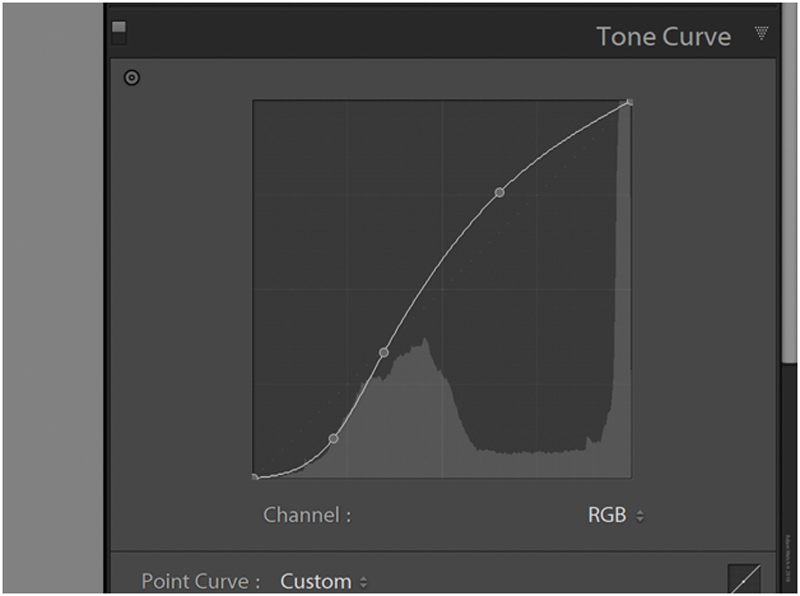The width and height of the screenshot is (800, 596).
Task: Click the Channel label text
Action: [307, 516]
